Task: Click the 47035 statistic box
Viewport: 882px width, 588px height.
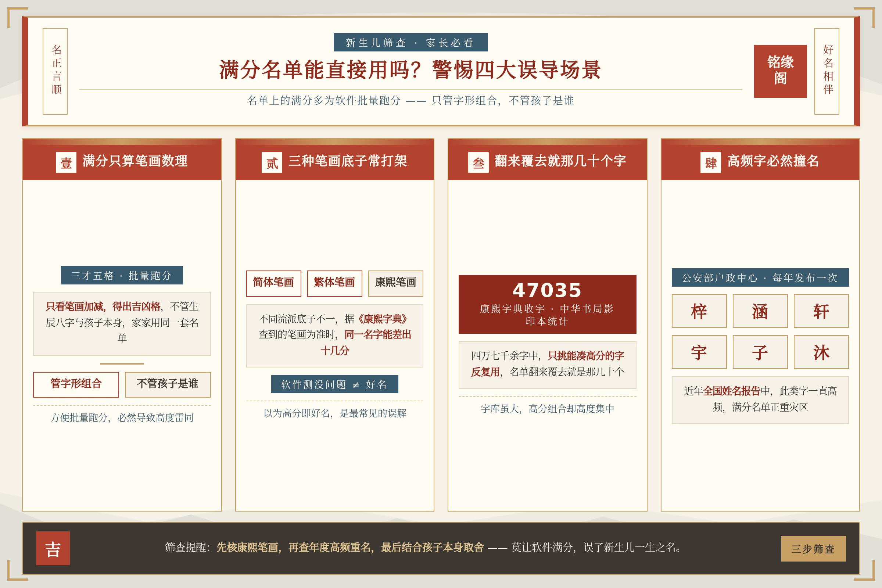Action: point(548,304)
